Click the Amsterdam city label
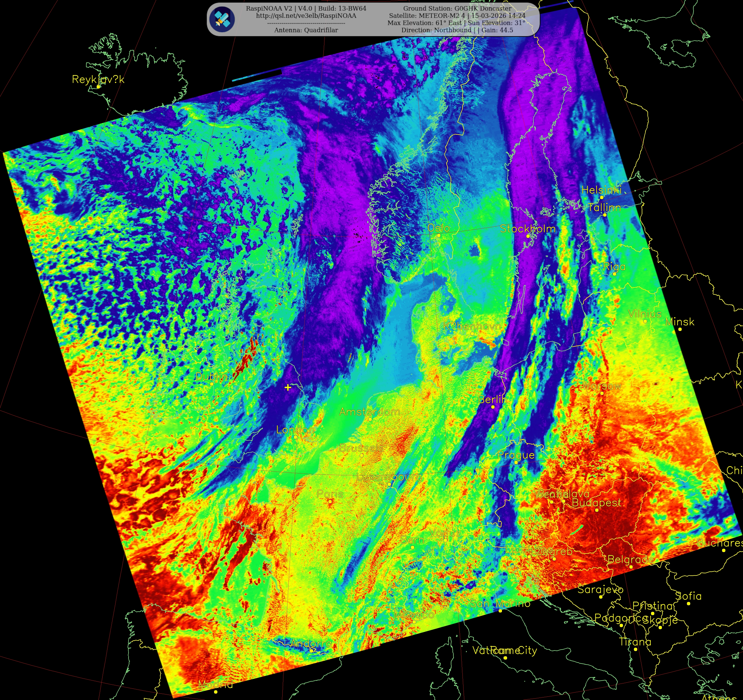The image size is (743, 700). tap(370, 412)
